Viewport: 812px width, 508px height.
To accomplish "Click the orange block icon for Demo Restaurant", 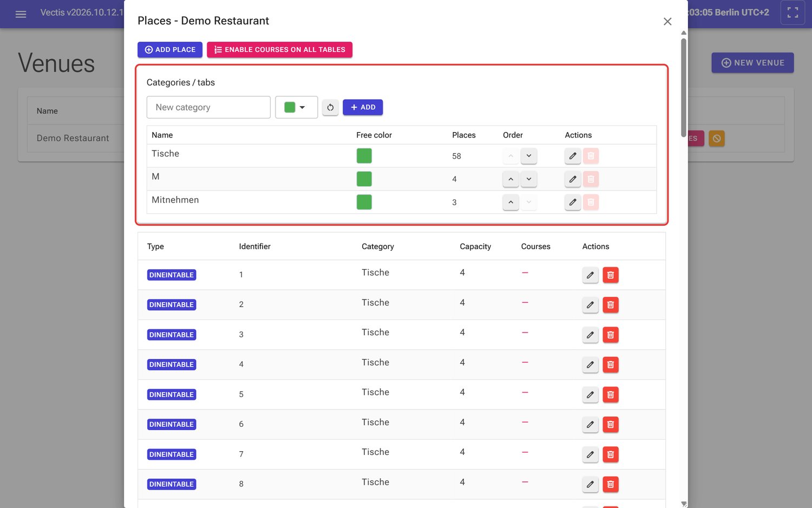I will point(717,138).
